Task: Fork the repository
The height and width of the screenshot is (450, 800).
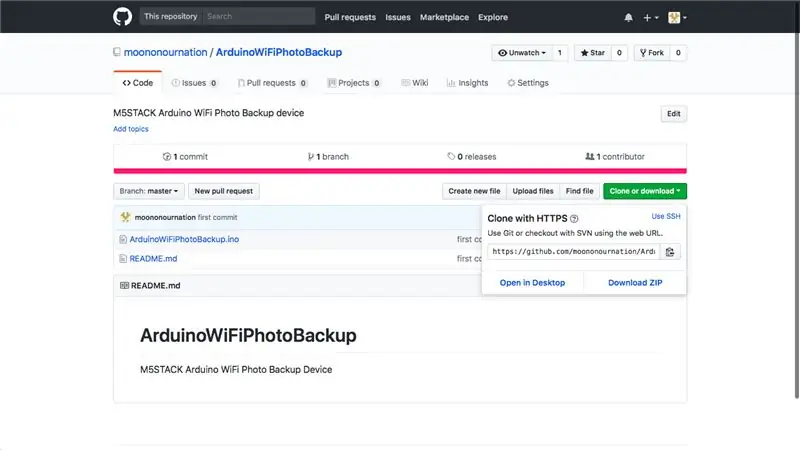Action: 652,53
